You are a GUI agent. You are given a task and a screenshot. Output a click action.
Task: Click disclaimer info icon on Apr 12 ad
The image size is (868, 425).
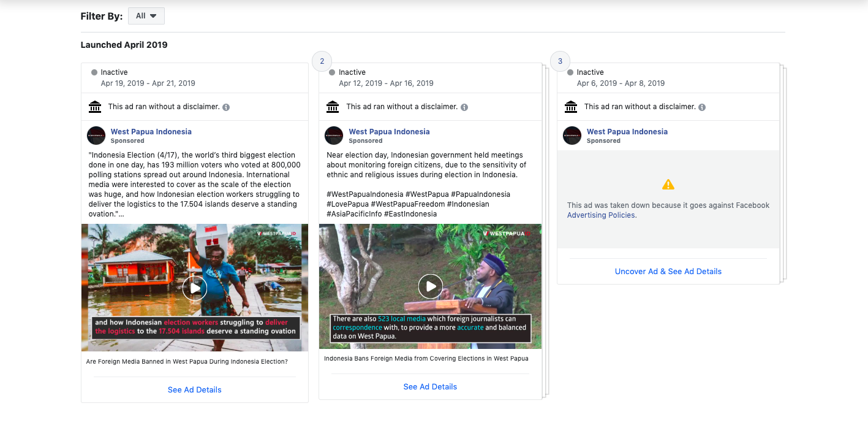(464, 107)
